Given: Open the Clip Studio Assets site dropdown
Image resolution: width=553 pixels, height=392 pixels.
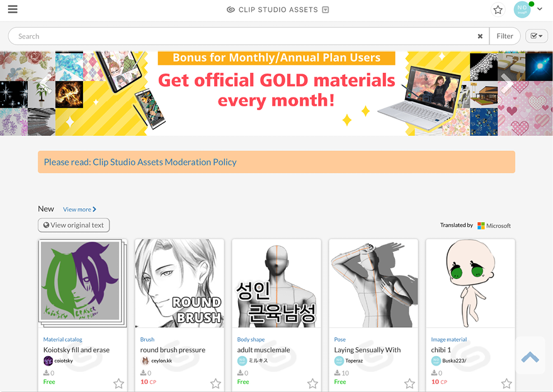Looking at the screenshot, I should (326, 9).
